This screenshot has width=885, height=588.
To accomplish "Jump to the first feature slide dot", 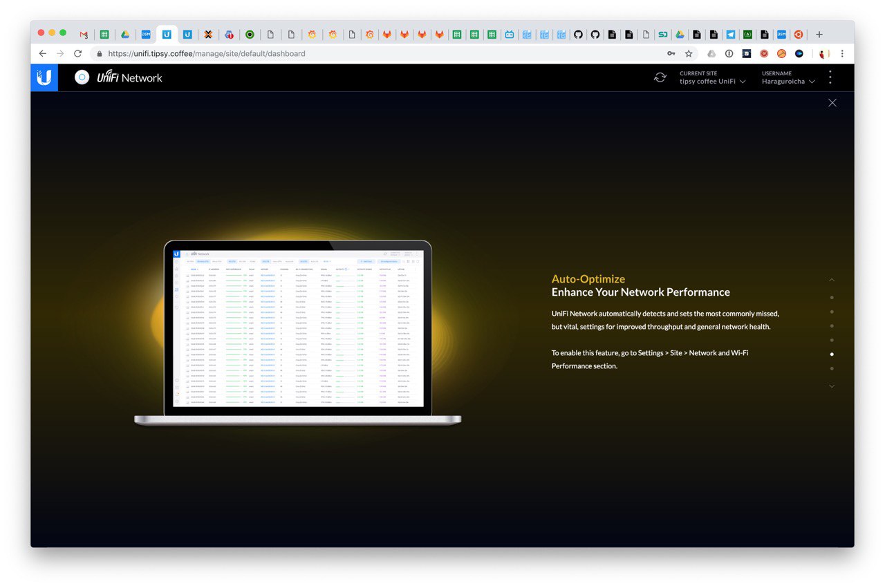I will click(x=832, y=298).
